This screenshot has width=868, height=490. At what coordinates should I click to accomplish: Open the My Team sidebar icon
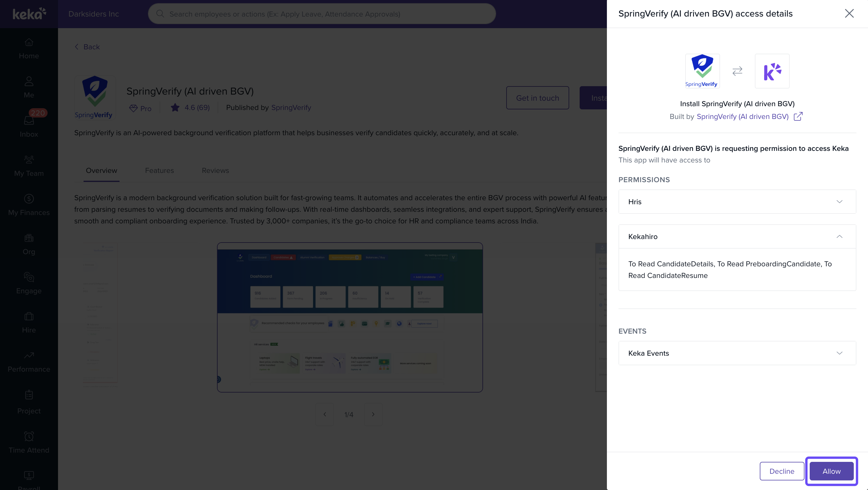pos(29,159)
